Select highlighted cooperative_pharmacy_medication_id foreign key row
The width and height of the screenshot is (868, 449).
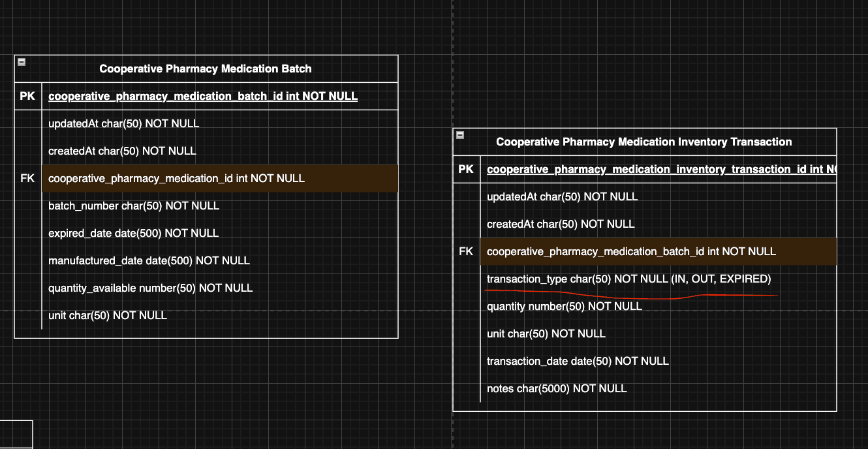tap(176, 178)
